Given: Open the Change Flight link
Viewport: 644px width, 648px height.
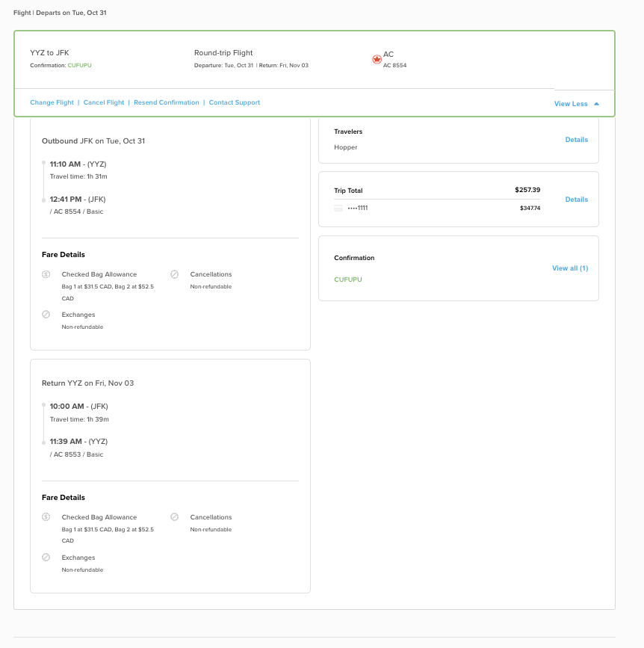Looking at the screenshot, I should point(51,102).
